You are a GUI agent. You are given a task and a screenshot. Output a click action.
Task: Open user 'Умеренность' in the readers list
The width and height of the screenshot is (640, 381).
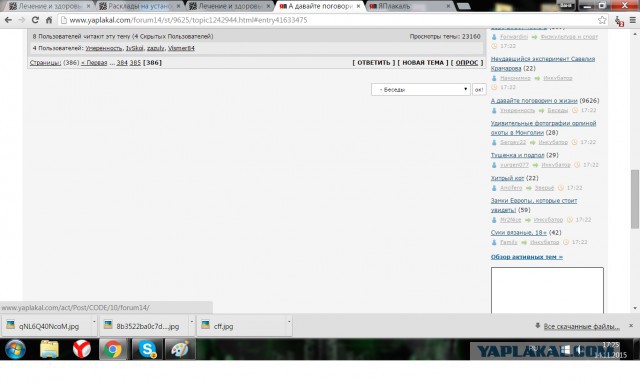coord(104,48)
